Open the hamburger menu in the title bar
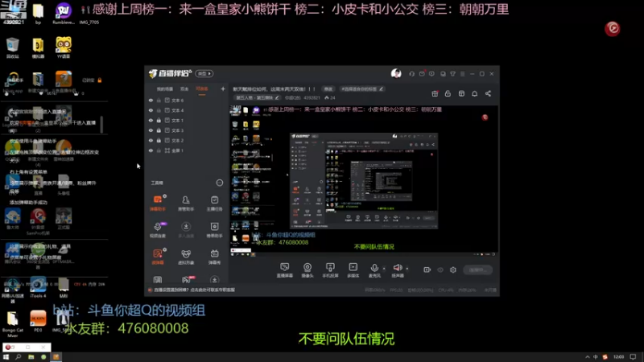Screen dimensions: 644x362 pos(462,74)
